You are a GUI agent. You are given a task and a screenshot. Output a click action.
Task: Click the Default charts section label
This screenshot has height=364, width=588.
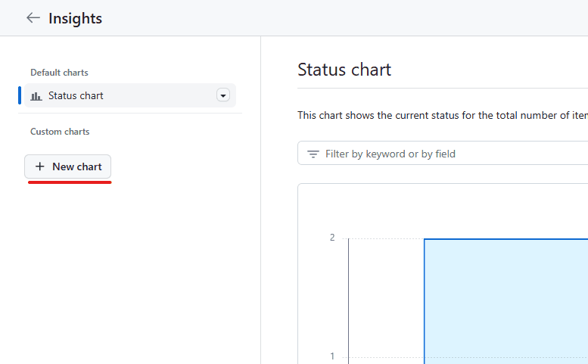(x=59, y=73)
